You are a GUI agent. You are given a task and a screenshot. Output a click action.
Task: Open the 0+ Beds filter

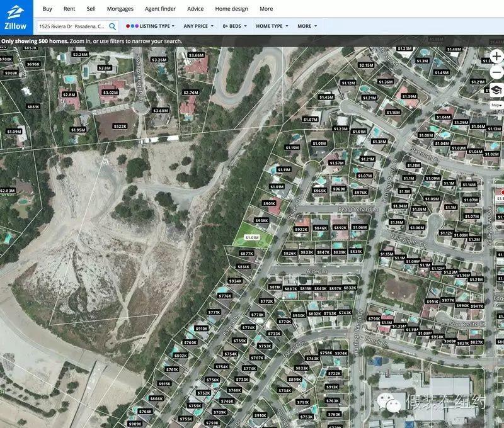234,26
